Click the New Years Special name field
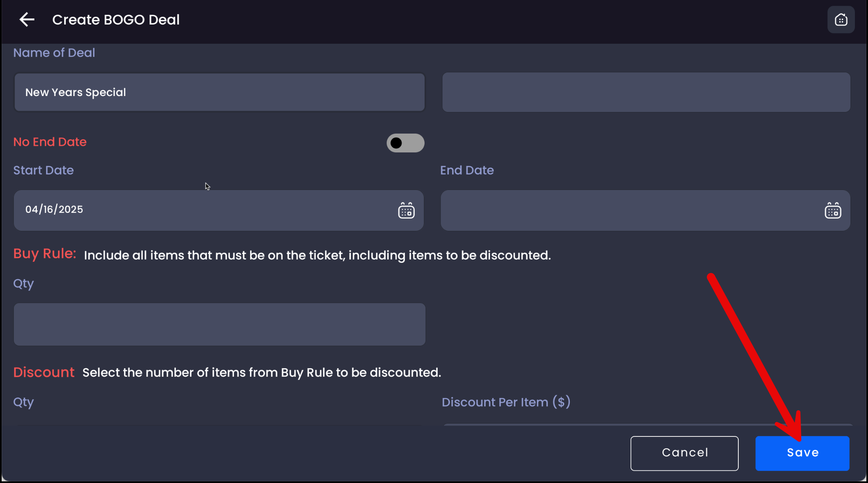The height and width of the screenshot is (483, 868). click(x=219, y=92)
